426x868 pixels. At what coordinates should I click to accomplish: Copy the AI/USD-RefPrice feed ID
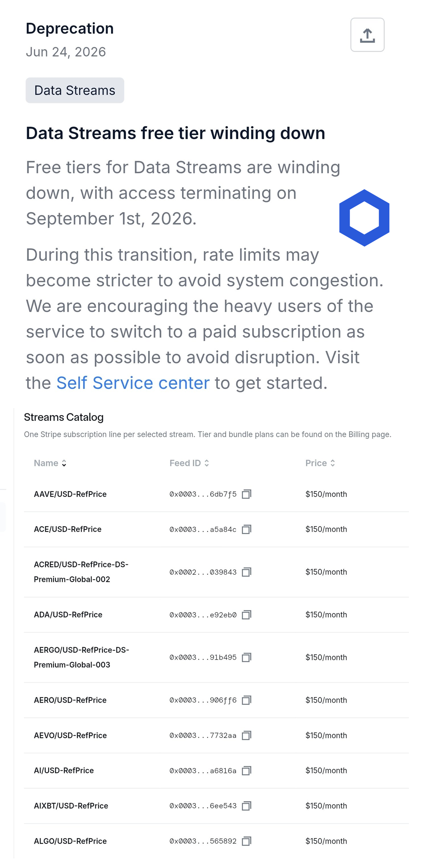point(246,770)
